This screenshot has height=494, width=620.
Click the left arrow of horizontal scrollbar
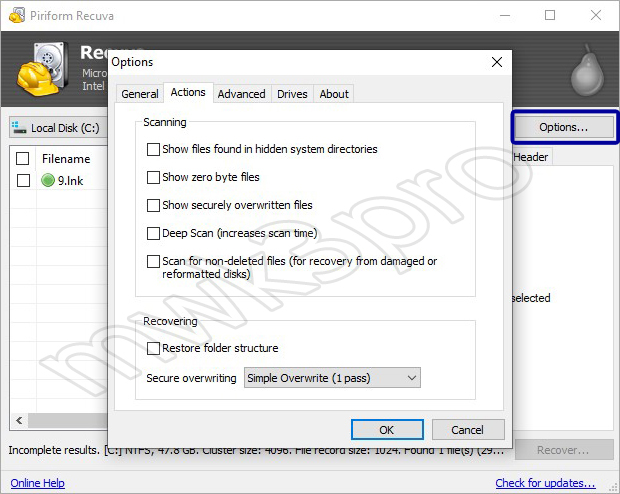coord(19,420)
